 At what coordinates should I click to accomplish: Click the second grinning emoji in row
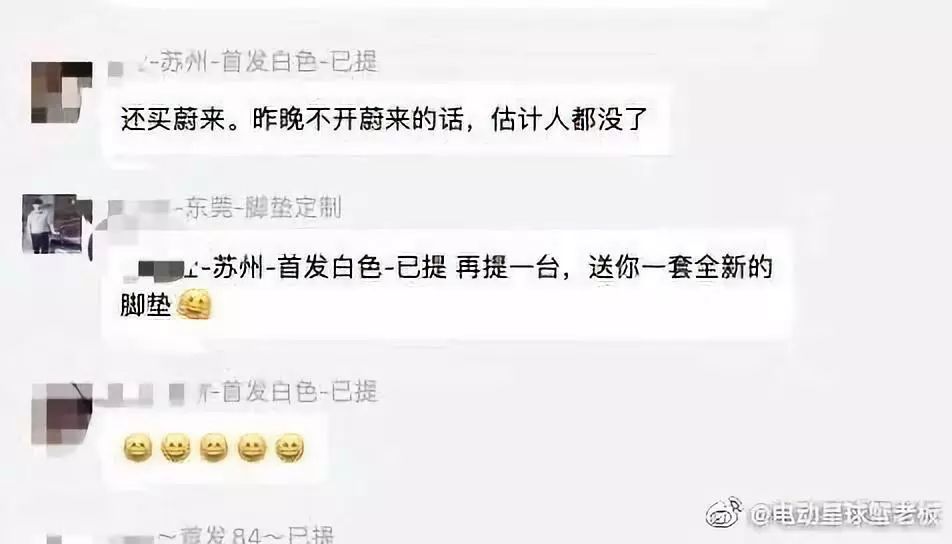click(176, 449)
